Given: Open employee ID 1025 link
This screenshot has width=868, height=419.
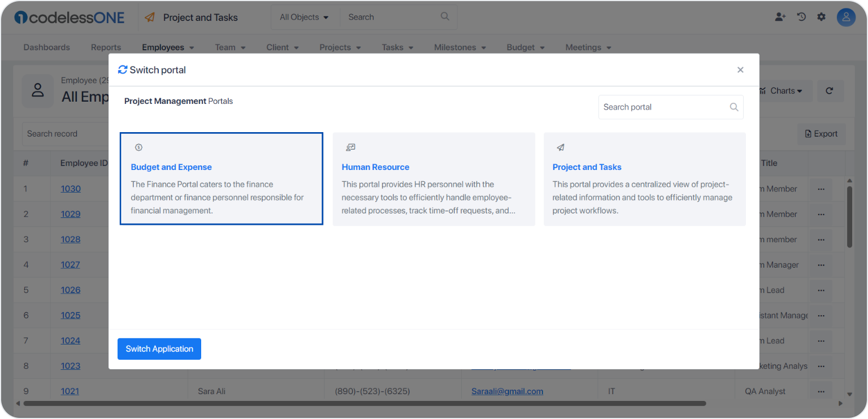Looking at the screenshot, I should coord(71,315).
